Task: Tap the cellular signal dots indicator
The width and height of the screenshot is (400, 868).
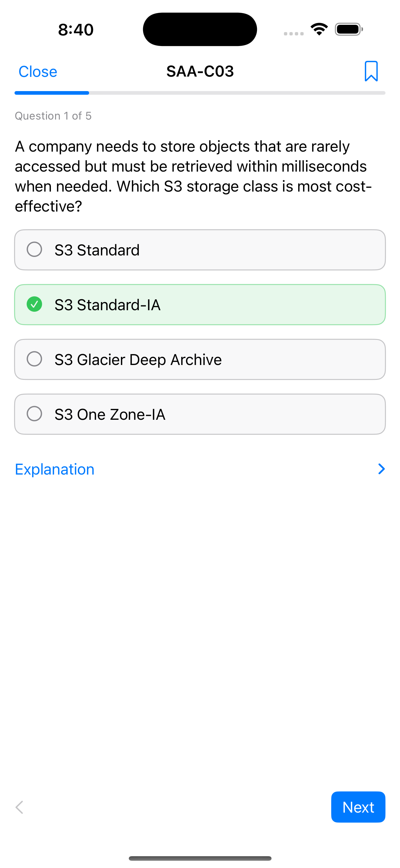Action: 294,33
